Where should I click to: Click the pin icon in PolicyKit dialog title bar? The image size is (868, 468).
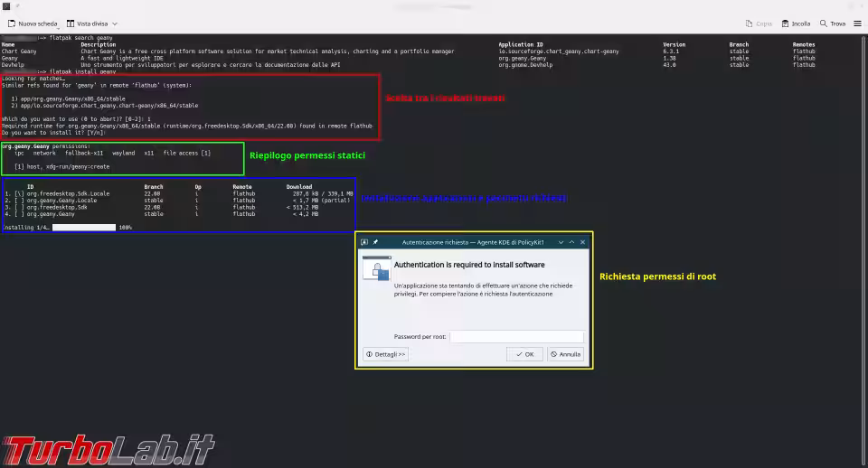[x=375, y=242]
